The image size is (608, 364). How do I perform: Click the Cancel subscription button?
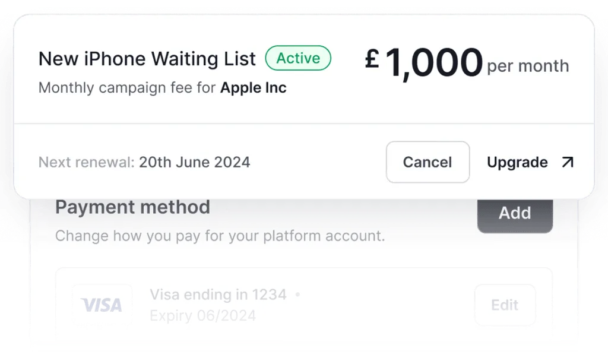pyautogui.click(x=427, y=162)
